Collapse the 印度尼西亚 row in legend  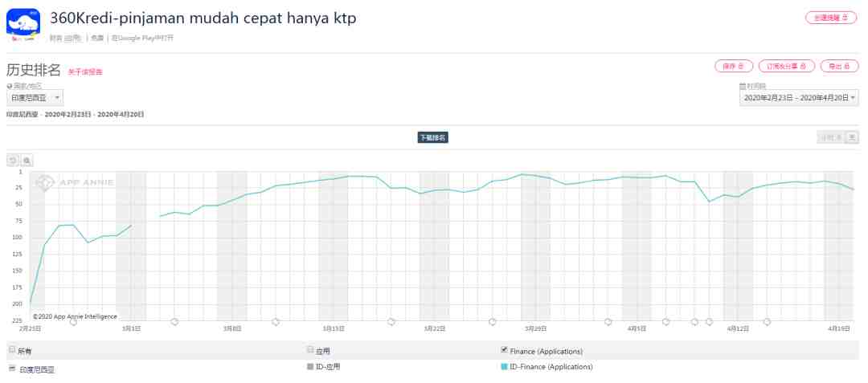click(x=11, y=368)
